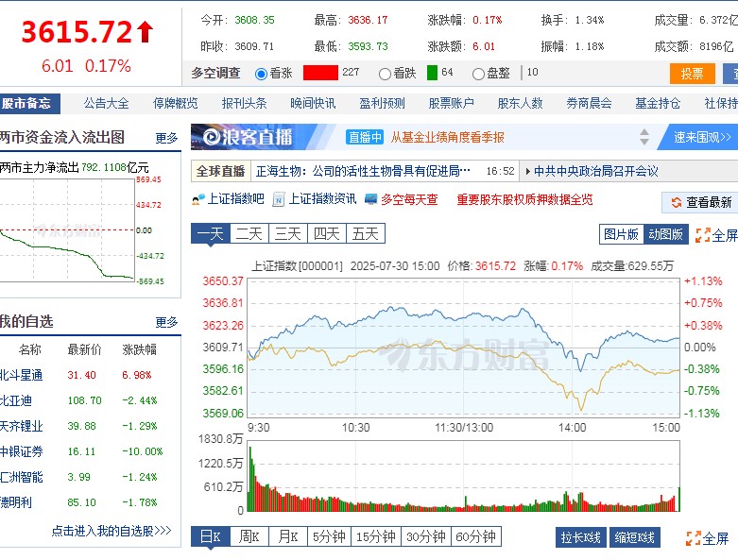Open 基金持仓 menu item

tap(658, 104)
